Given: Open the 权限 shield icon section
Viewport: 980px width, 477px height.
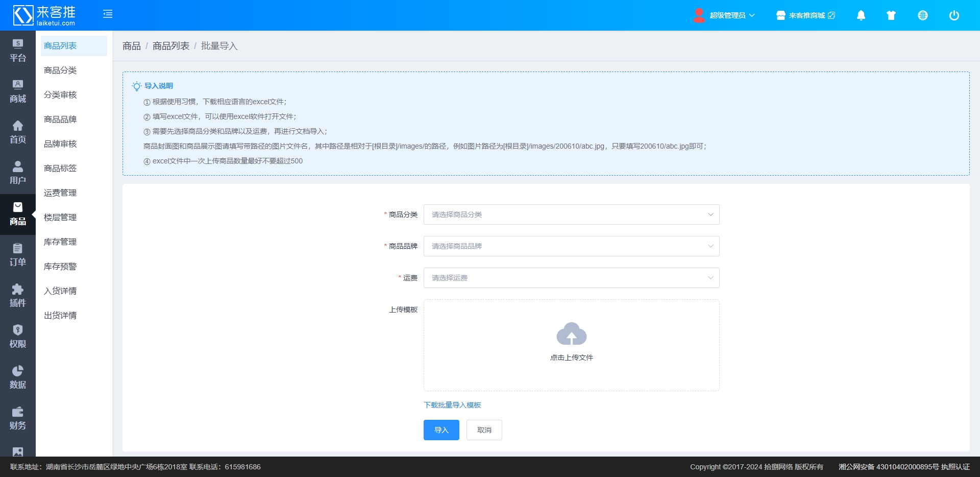Looking at the screenshot, I should 18,337.
